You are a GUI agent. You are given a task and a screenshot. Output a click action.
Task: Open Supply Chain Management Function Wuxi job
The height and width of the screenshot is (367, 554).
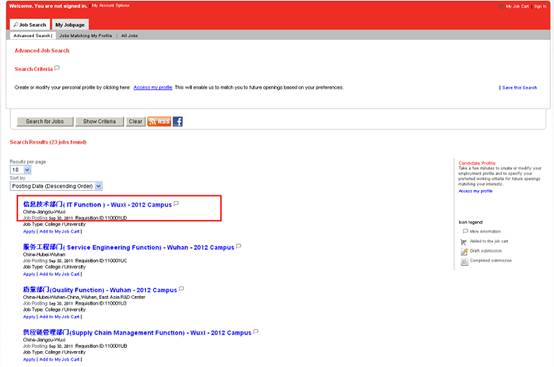pos(137,333)
